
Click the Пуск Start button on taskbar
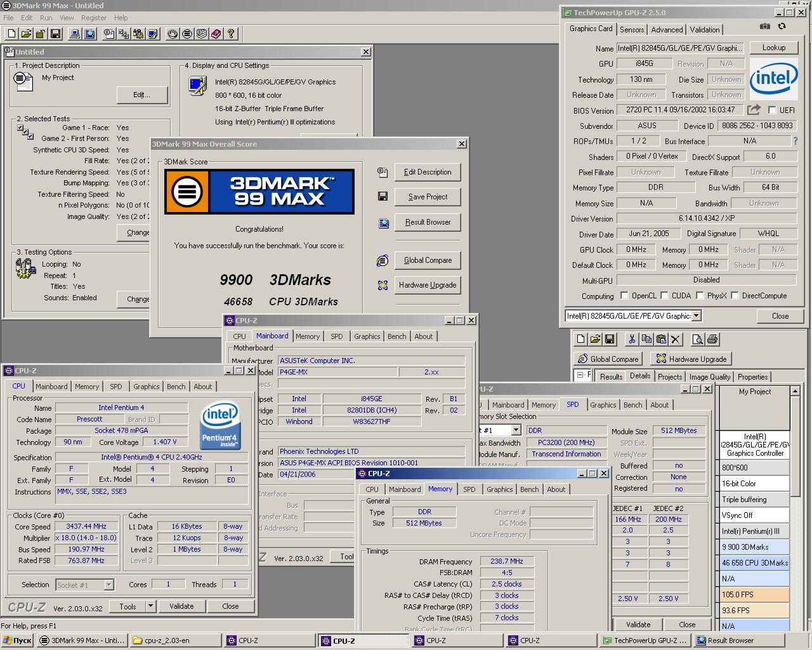click(17, 640)
